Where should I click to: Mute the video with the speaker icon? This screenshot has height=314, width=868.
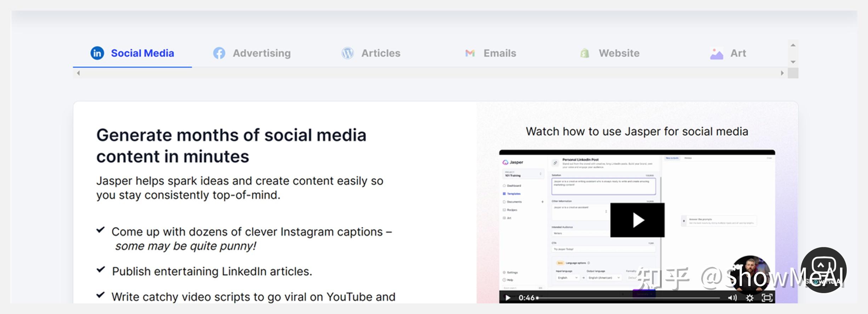[732, 298]
